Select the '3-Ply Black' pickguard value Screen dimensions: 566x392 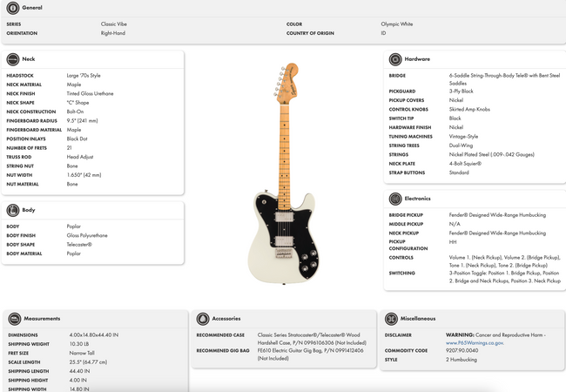tap(461, 91)
